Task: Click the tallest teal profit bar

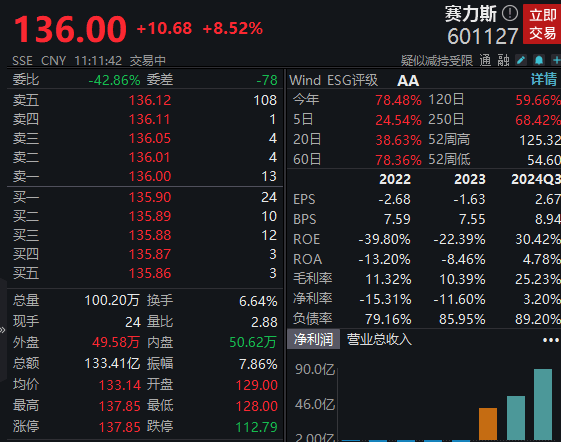Action: 543,404
